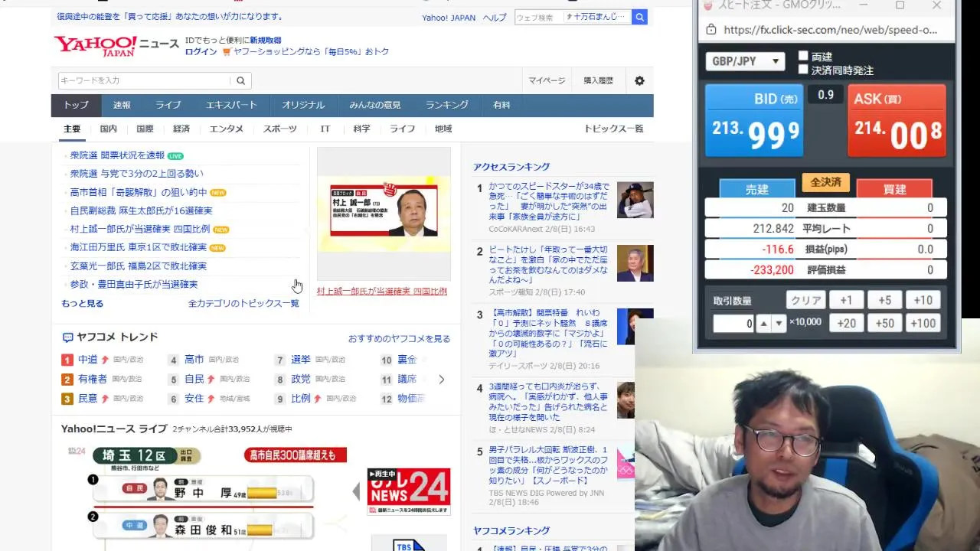
Task: Open headline 自民副総裁 麻生太郎氏が16選確実
Action: [x=141, y=210]
